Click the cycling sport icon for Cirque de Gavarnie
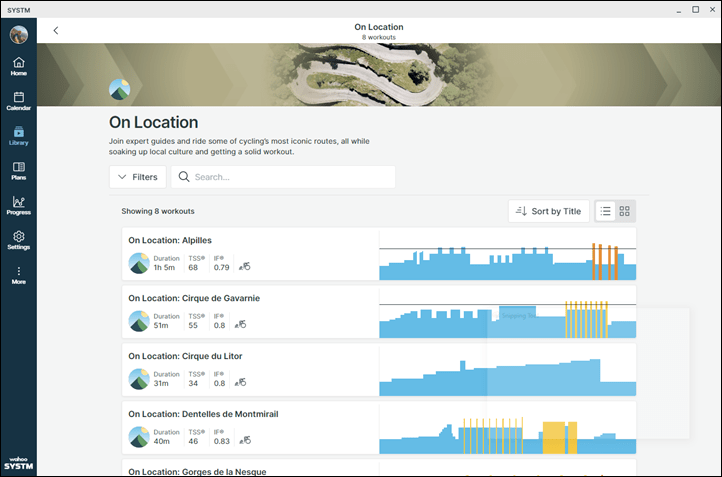This screenshot has height=477, width=722. [240, 325]
